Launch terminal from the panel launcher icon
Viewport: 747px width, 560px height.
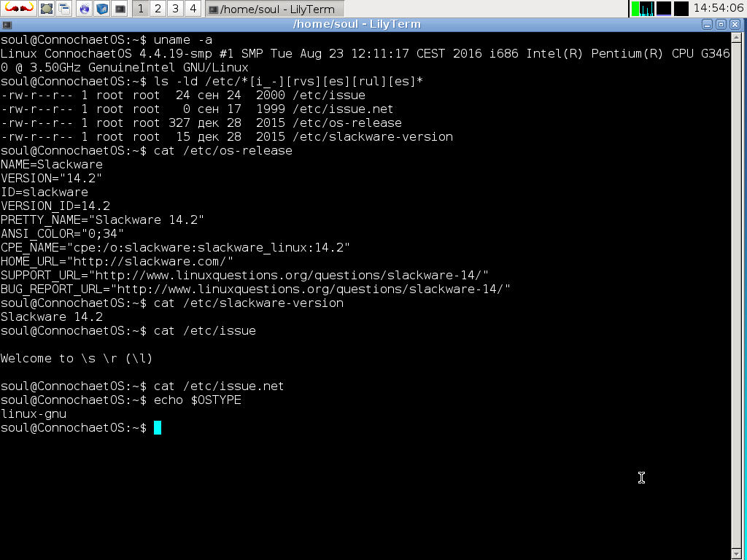[x=120, y=9]
